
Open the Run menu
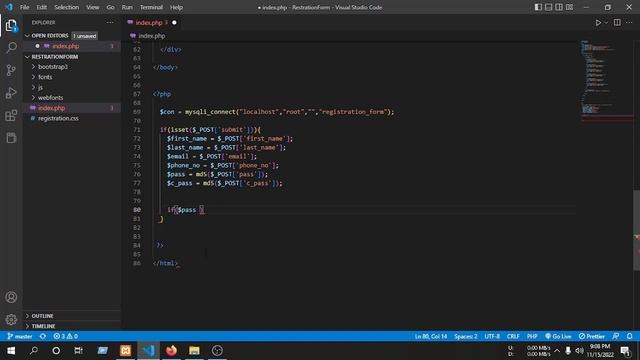(x=127, y=7)
